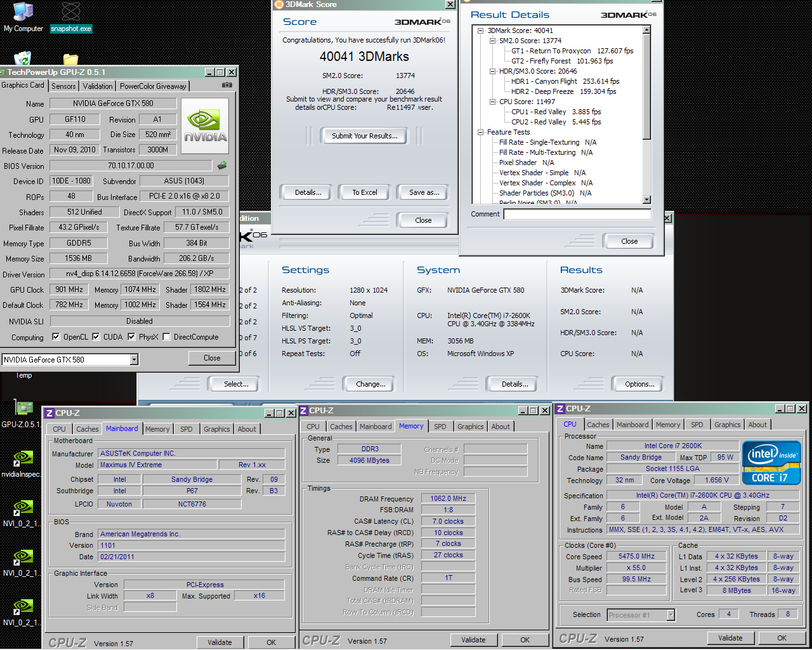812x650 pixels.
Task: Open the nvidiaInspector desktop shortcut
Action: [x=23, y=463]
